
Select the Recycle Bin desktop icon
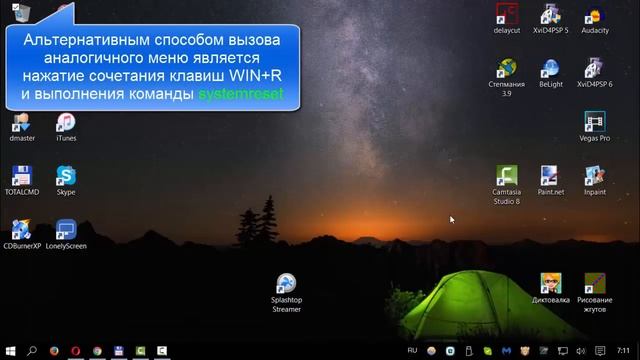click(x=21, y=13)
